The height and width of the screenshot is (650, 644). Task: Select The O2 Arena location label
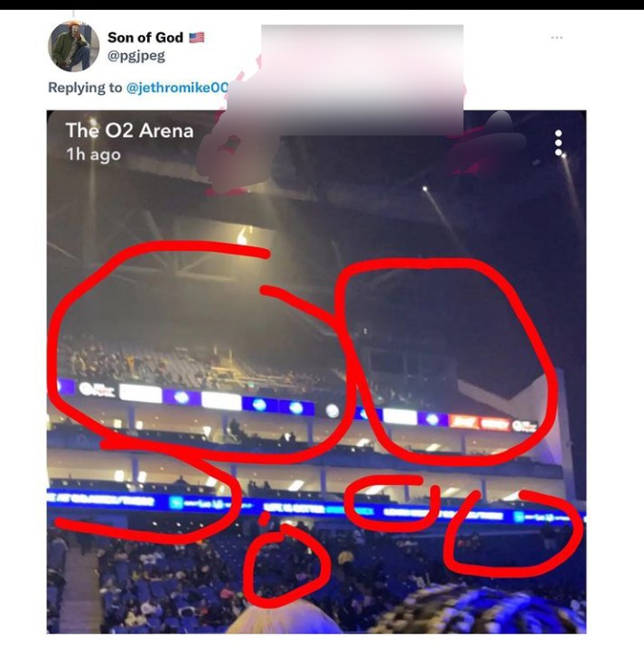pyautogui.click(x=129, y=131)
